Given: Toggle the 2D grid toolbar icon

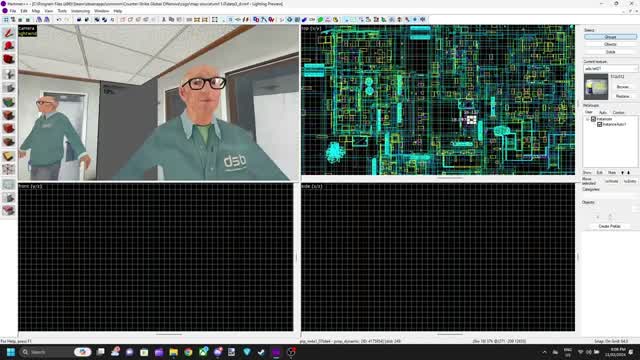Looking at the screenshot, I should click(x=6, y=20).
